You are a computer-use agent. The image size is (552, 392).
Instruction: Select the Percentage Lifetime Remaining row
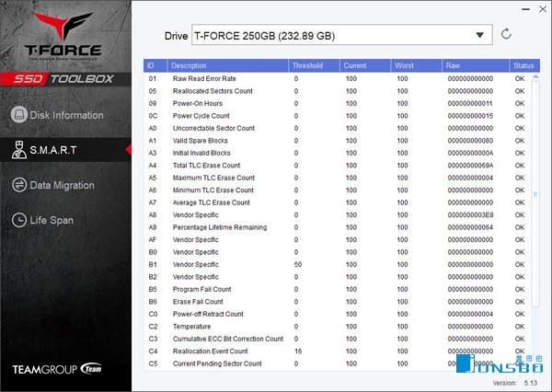(338, 227)
